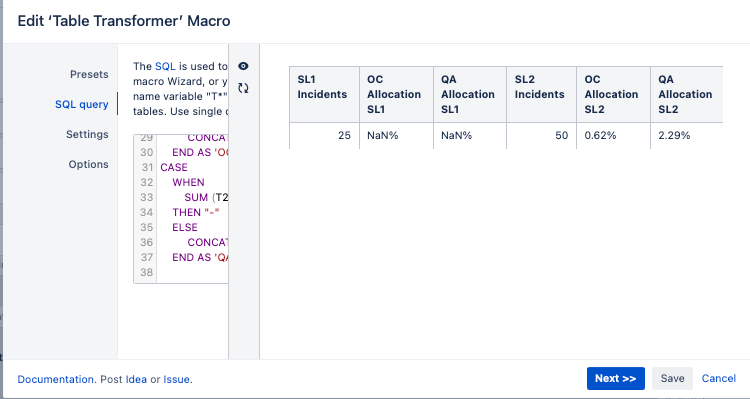Save the macro changes

click(x=672, y=378)
